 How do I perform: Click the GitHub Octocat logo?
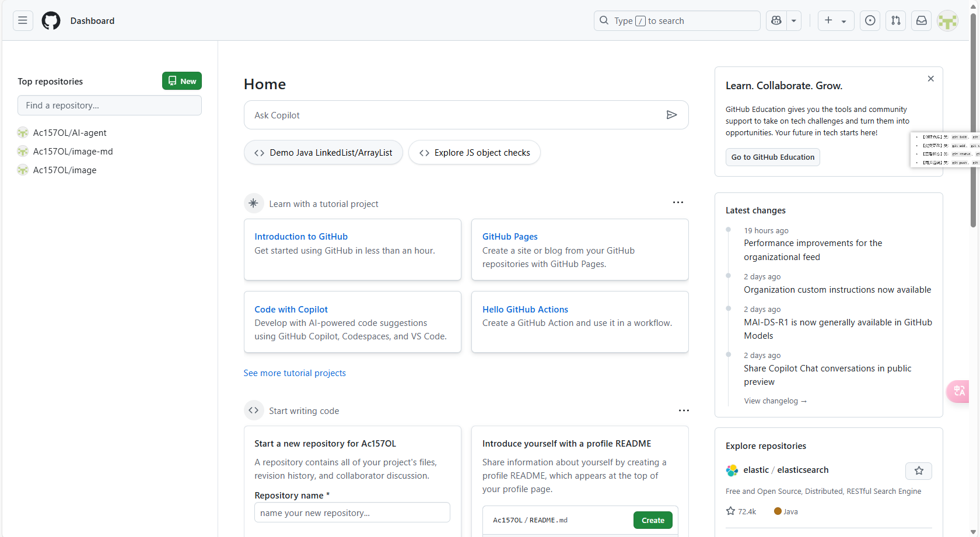click(51, 20)
